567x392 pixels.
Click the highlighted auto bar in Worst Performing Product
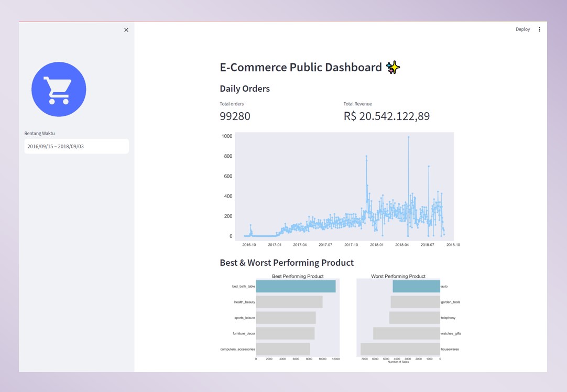coord(416,286)
